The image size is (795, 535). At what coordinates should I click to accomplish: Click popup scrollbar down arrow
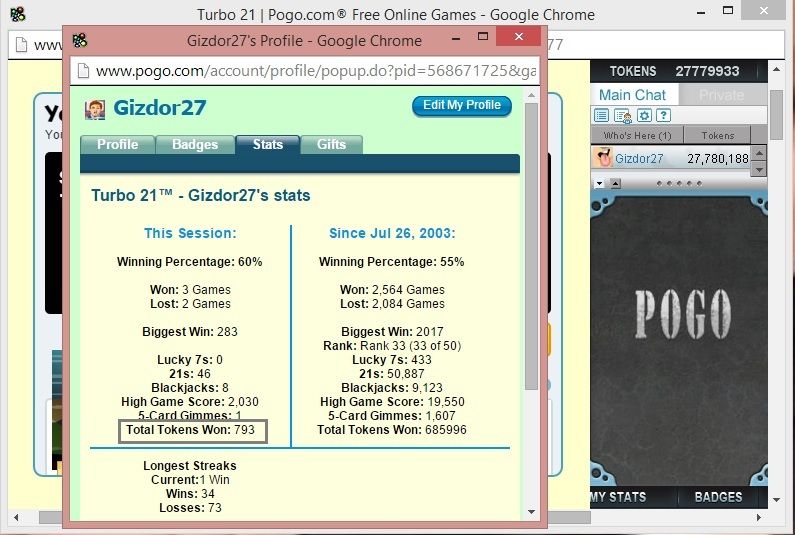coord(531,511)
